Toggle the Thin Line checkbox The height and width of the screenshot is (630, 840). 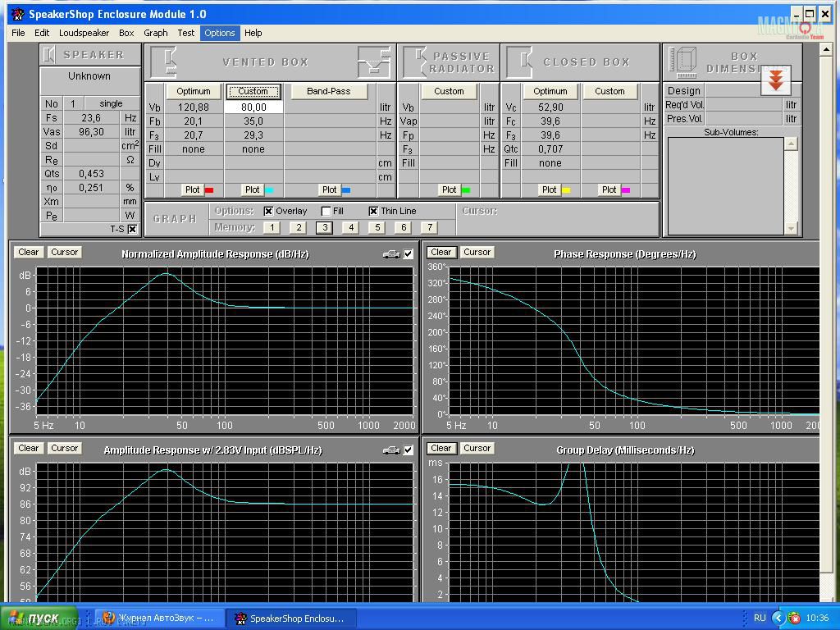tap(373, 211)
